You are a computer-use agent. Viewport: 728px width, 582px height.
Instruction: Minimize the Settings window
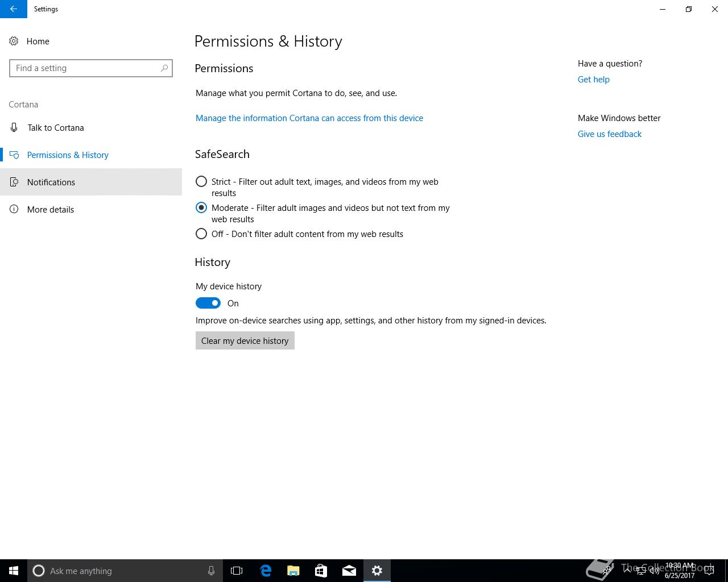click(663, 9)
